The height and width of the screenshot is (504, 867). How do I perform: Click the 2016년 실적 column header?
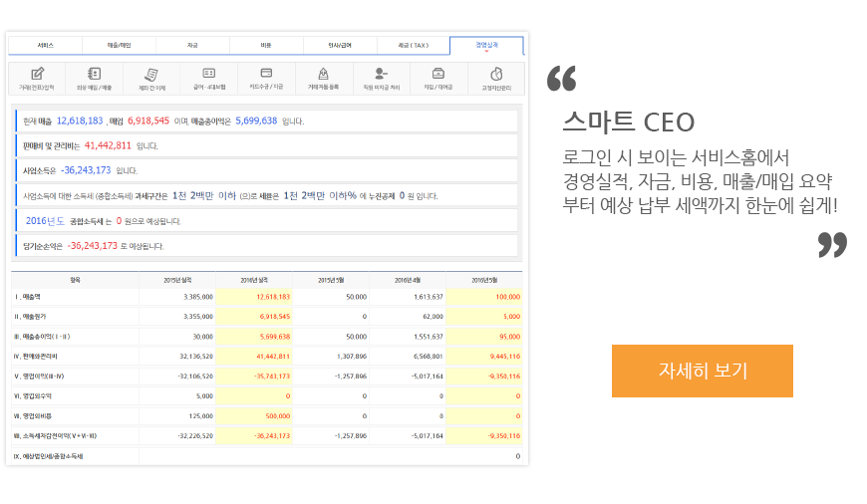[254, 280]
